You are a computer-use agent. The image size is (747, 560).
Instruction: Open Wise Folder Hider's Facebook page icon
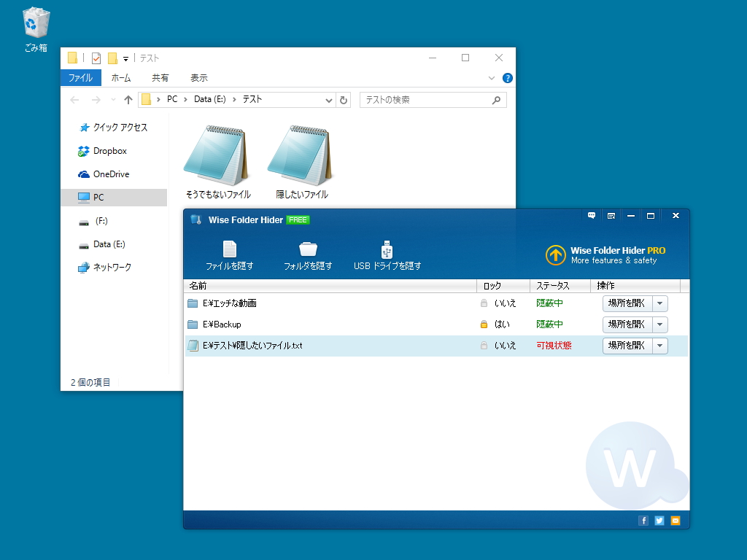643,520
